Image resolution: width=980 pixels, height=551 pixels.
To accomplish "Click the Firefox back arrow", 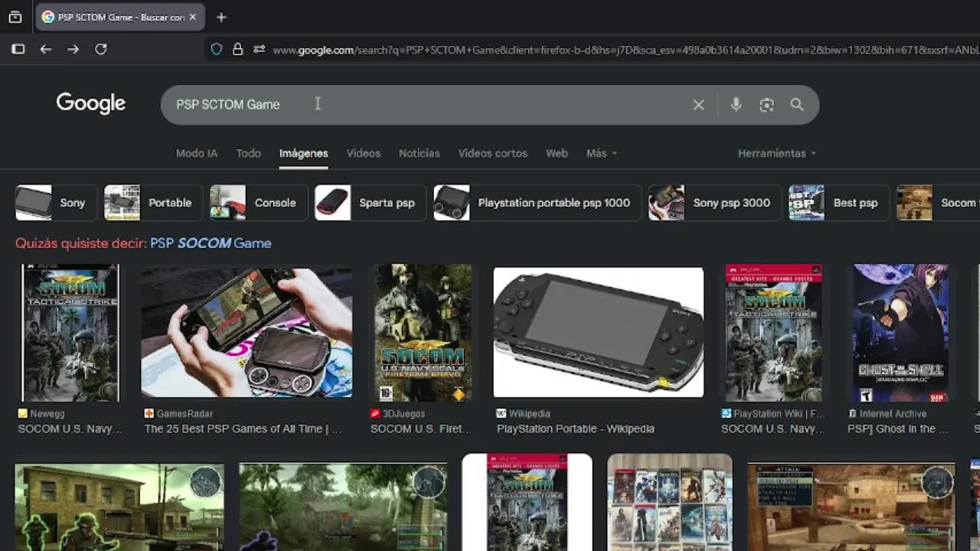I will [x=46, y=49].
